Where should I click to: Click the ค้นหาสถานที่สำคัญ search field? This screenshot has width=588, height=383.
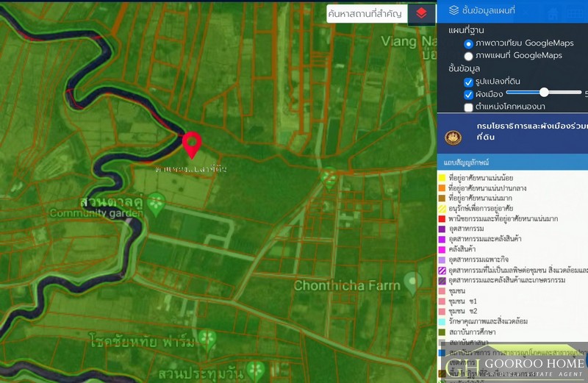(366, 13)
